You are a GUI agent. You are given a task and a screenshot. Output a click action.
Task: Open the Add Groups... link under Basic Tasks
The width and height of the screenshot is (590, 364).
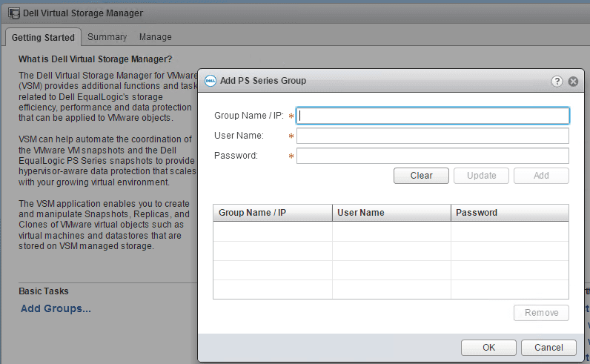(56, 308)
